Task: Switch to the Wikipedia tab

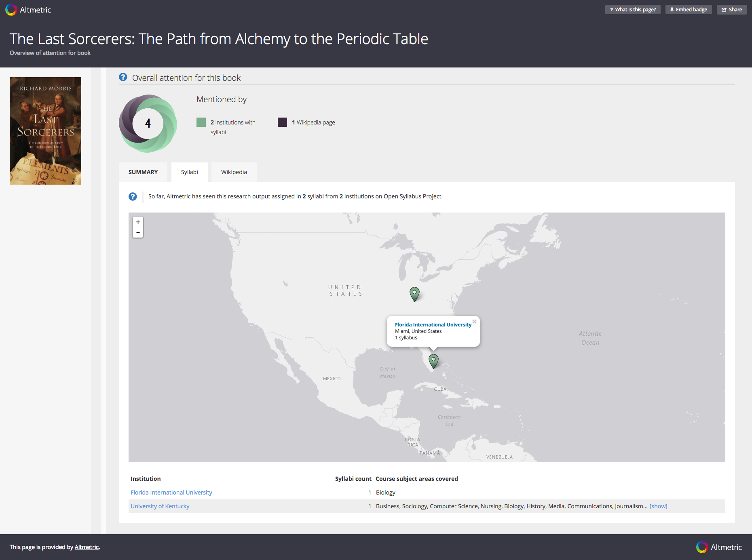Action: (234, 172)
